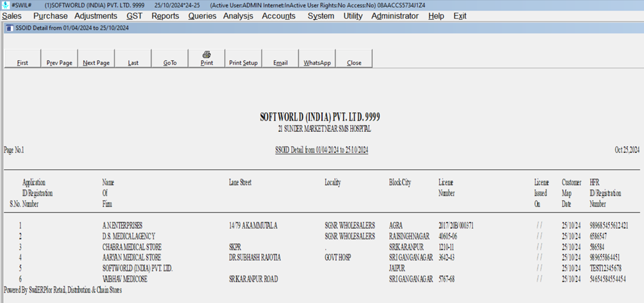Click firm name AARYAN MEDICAL STORE
The width and height of the screenshot is (644, 303).
click(131, 258)
